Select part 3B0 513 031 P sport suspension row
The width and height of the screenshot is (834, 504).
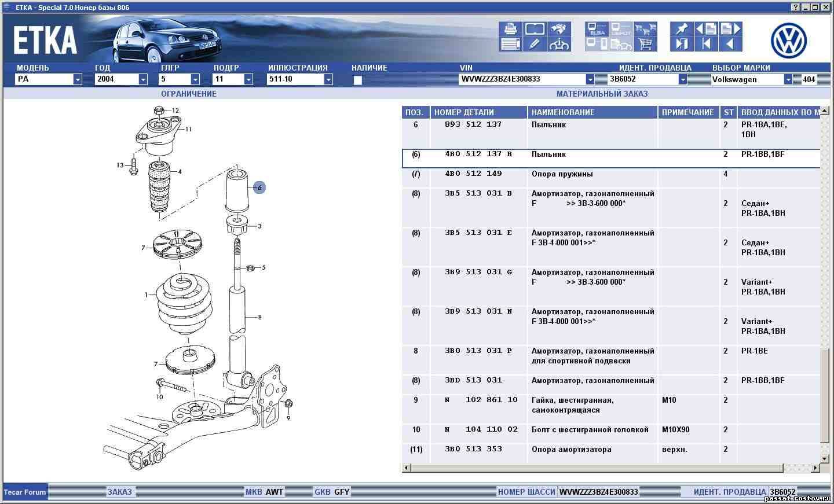click(x=611, y=360)
